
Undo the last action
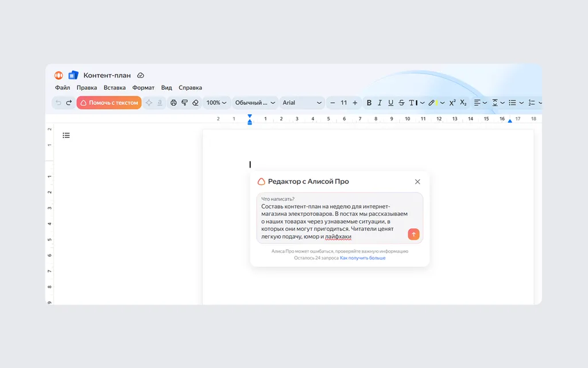click(x=58, y=103)
